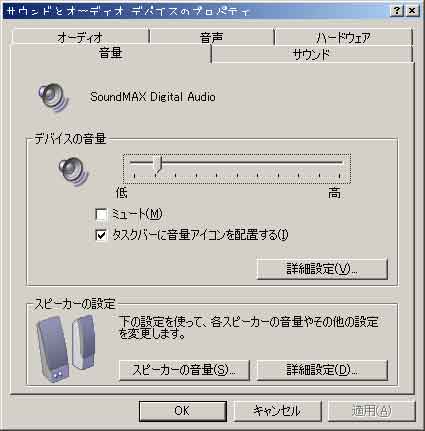Open スピーカーの音量(S)... settings
The height and width of the screenshot is (431, 425).
[x=184, y=370]
